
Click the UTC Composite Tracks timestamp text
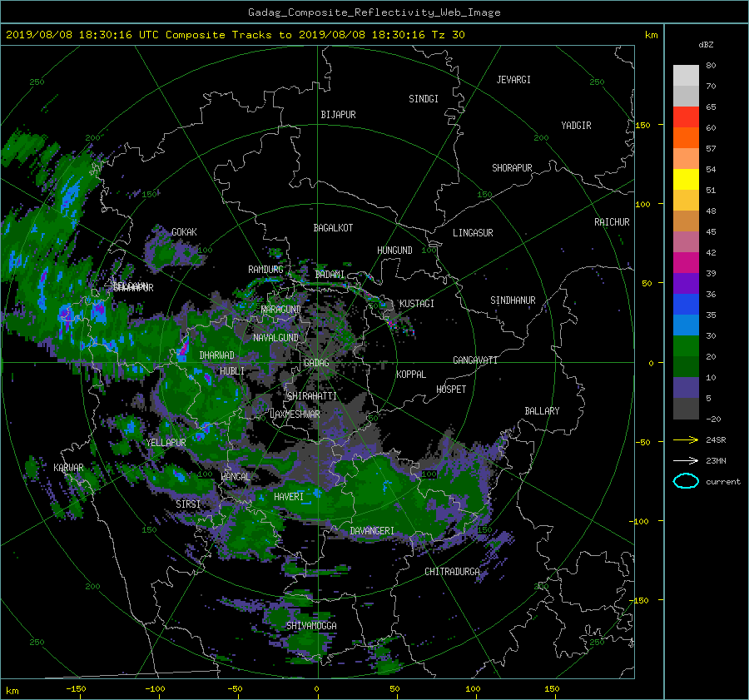(235, 35)
